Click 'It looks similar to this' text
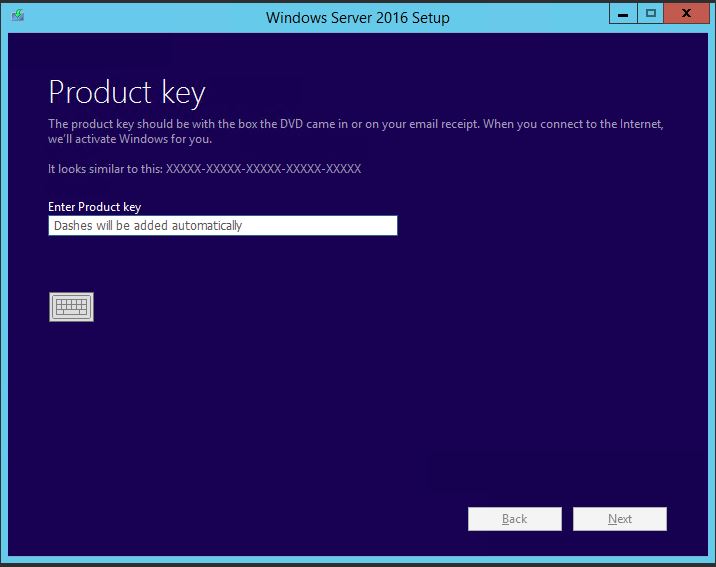Image resolution: width=716 pixels, height=567 pixels. pyautogui.click(x=105, y=169)
